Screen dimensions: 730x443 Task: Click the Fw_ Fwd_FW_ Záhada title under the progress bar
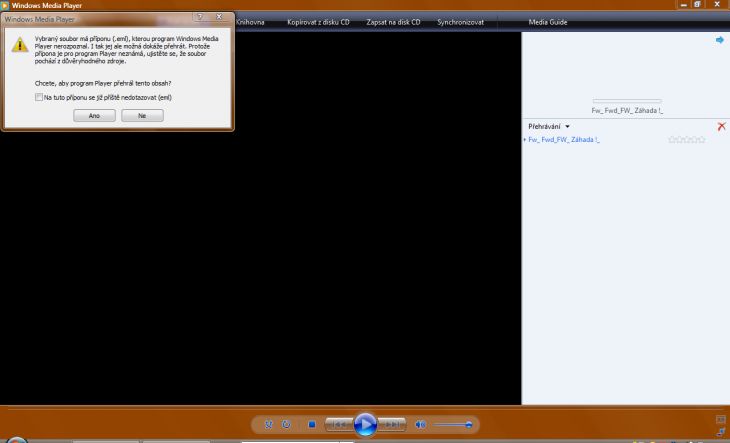tap(627, 111)
